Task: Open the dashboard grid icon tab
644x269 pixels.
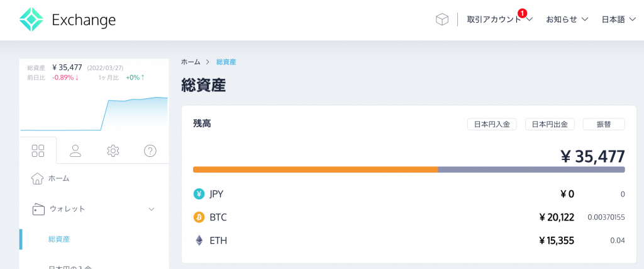Action: click(x=38, y=151)
